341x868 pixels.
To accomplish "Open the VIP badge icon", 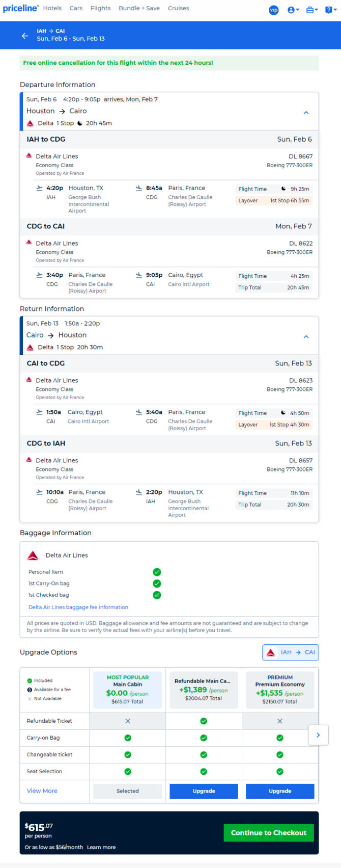I will (x=274, y=10).
